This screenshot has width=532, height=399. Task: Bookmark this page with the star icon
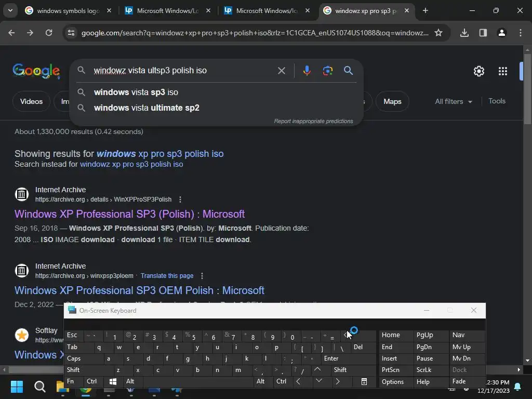438,33
